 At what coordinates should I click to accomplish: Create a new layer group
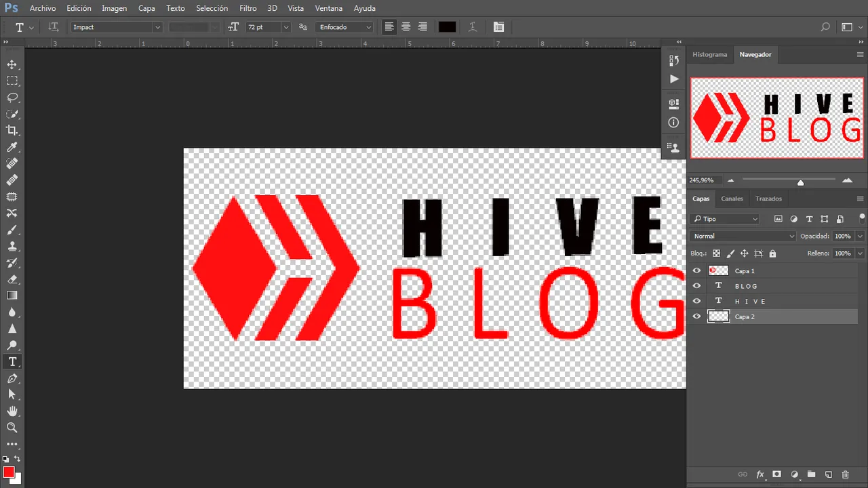tap(811, 474)
